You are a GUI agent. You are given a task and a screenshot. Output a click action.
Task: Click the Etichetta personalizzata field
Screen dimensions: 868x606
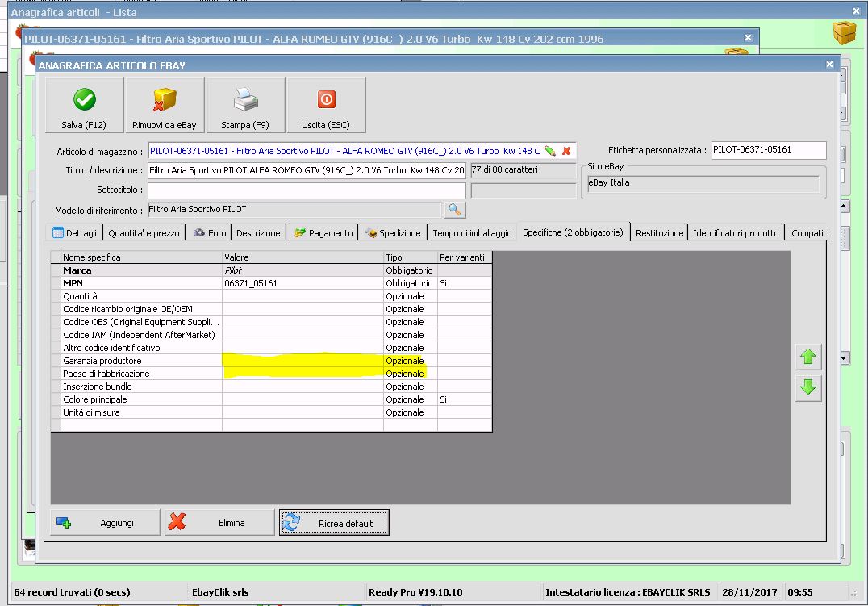[768, 150]
